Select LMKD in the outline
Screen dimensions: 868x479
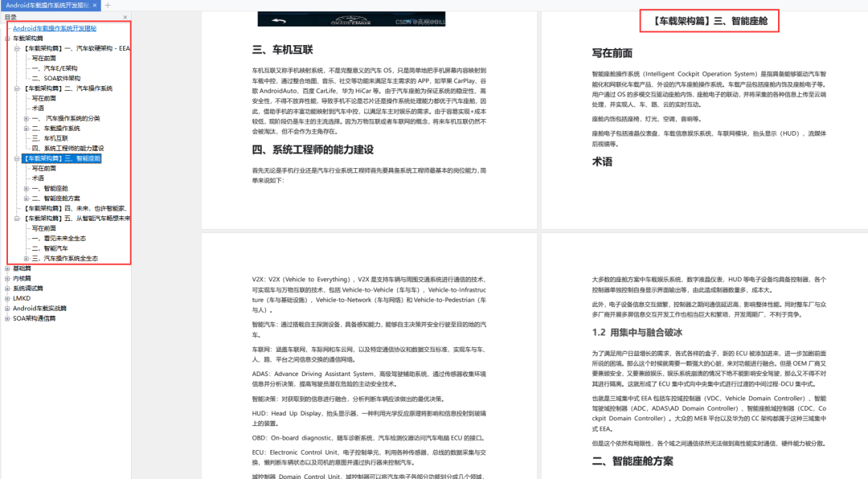tap(22, 298)
